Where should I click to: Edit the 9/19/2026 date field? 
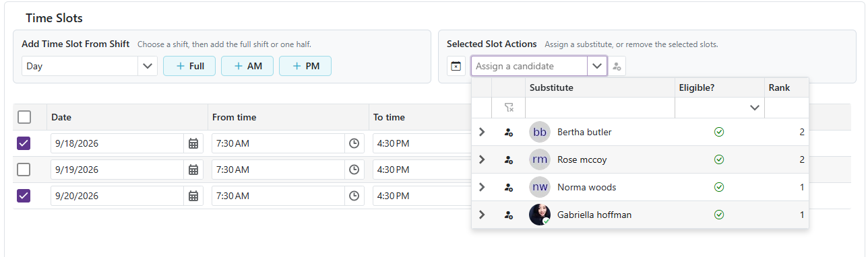(117, 170)
